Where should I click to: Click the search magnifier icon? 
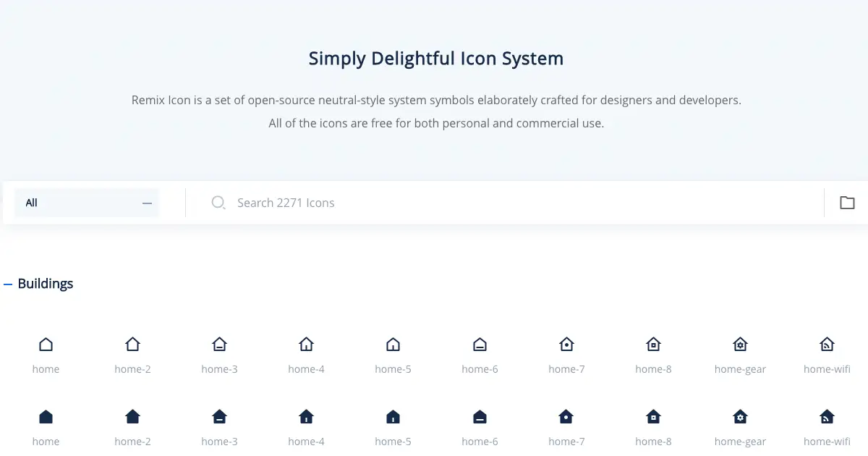218,203
